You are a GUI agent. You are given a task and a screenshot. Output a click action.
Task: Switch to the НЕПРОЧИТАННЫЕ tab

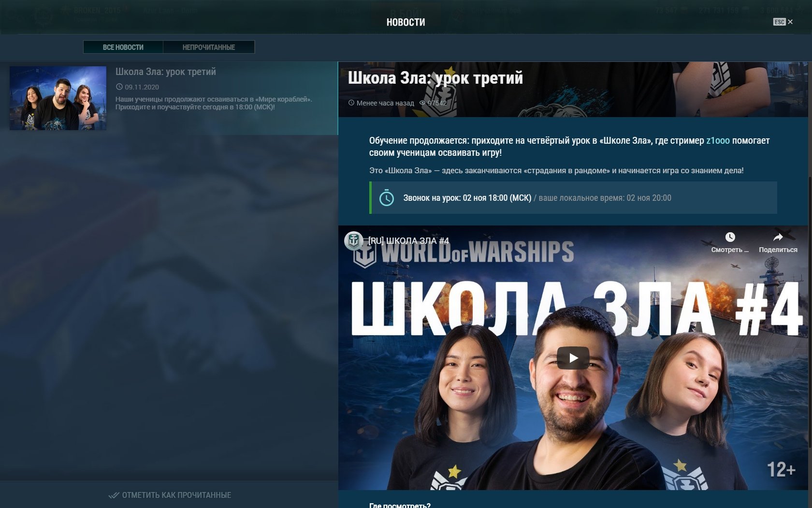tap(209, 47)
